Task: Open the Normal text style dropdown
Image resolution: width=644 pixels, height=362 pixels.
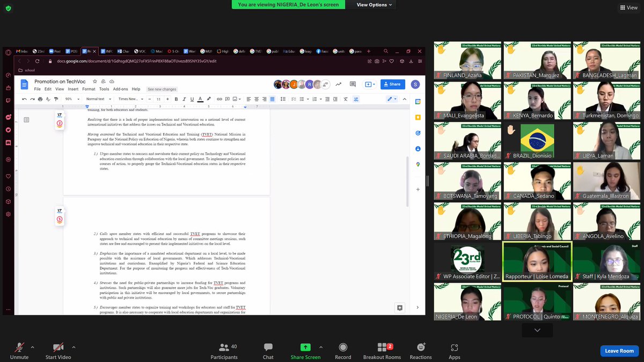Action: point(98,99)
